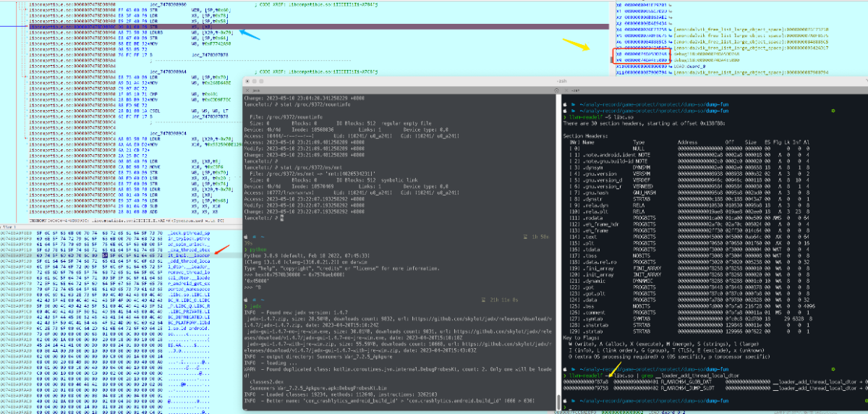Click the '/proc/9372/ns/mnt ->' File line

[312, 174]
